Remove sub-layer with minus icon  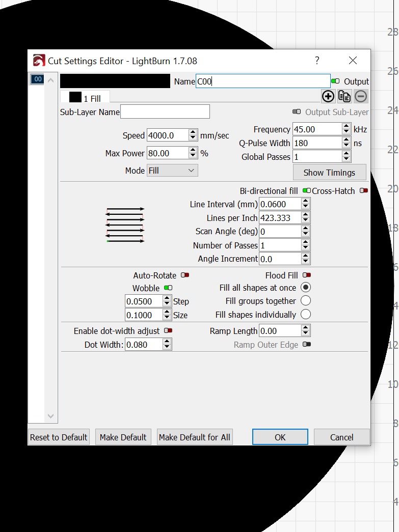(x=361, y=96)
